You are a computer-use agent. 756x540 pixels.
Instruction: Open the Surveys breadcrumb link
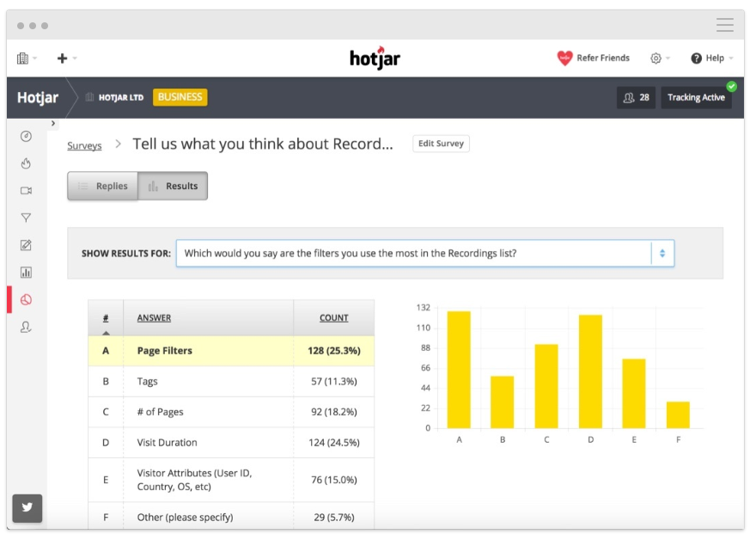tap(84, 145)
